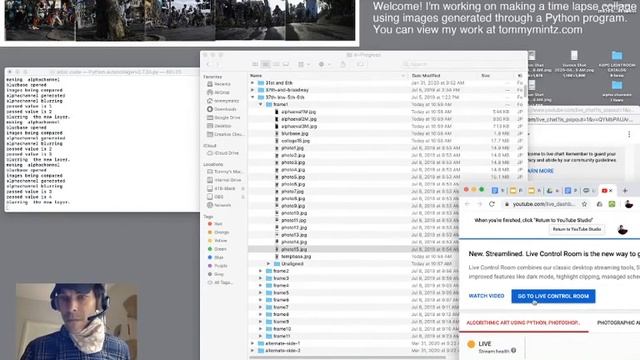
Task: Click Finder's back navigation arrow
Action: point(209,64)
